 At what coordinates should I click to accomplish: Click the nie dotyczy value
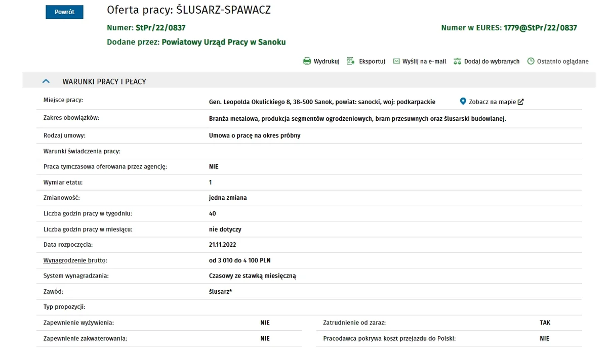225,229
